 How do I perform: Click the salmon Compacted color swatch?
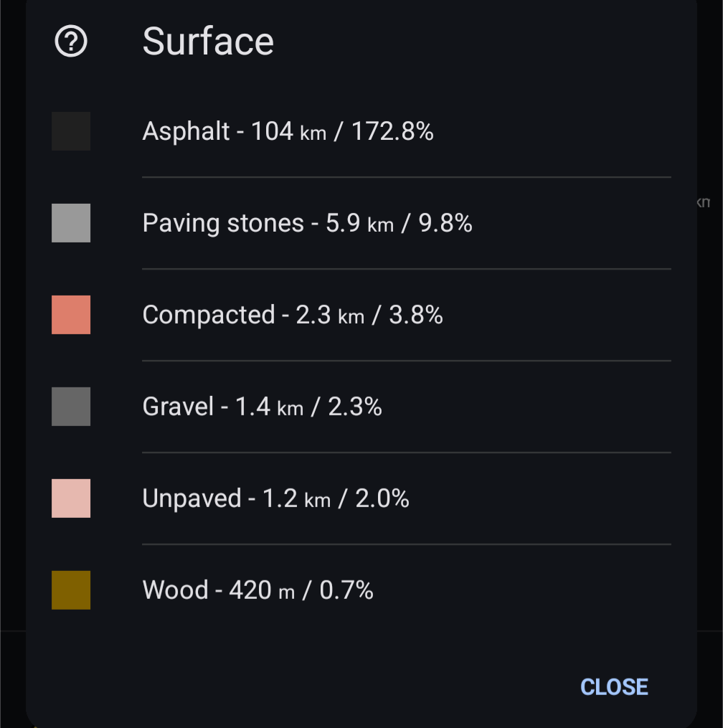(71, 315)
